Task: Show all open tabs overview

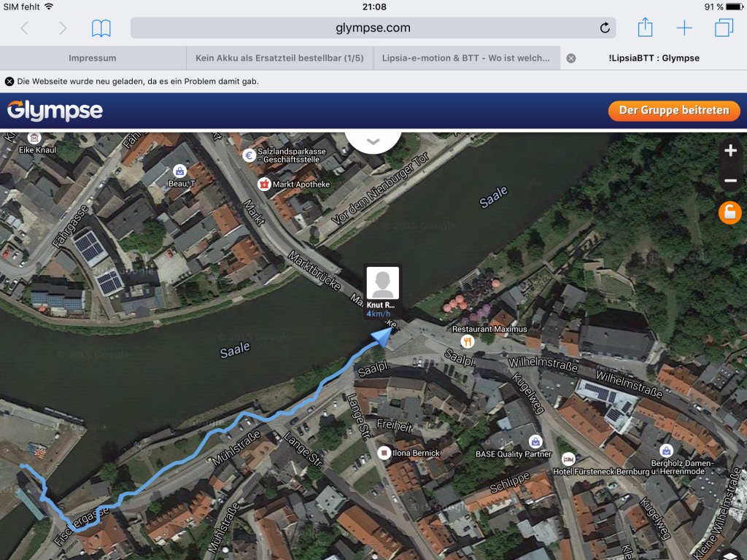Action: pos(724,28)
